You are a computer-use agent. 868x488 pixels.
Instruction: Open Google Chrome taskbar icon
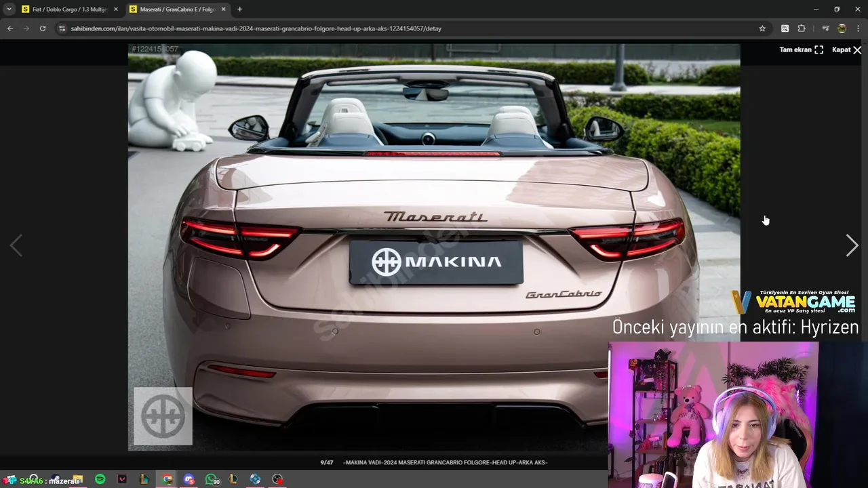pyautogui.click(x=167, y=479)
